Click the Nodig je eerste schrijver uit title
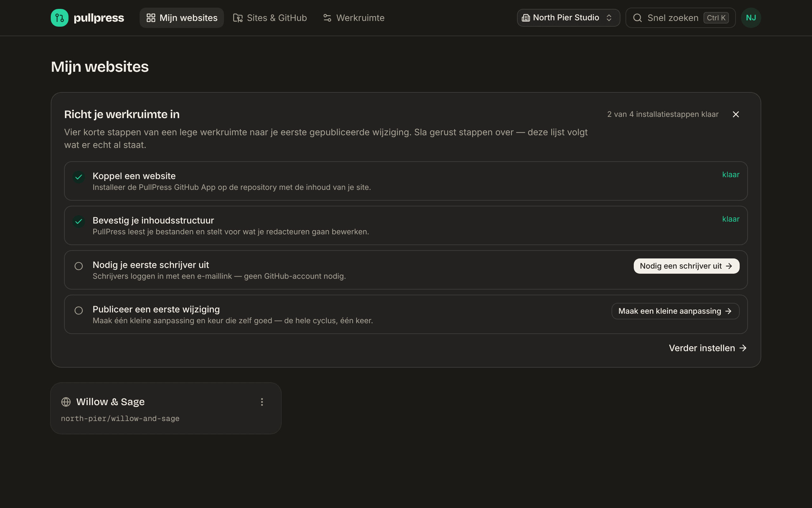 point(151,265)
